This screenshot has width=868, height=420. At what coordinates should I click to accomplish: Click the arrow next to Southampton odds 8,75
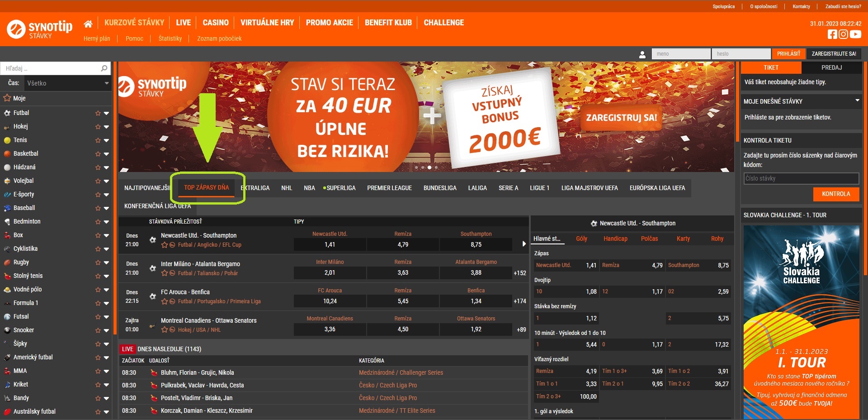524,244
